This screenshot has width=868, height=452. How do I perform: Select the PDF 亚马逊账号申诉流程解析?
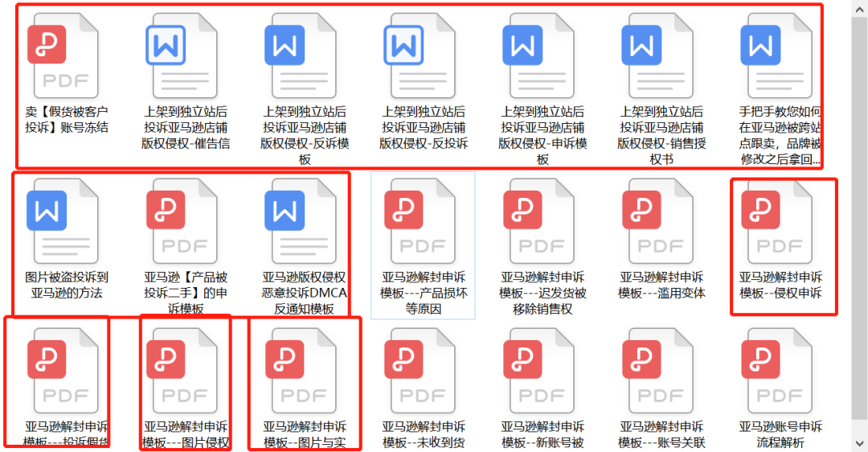coord(780,388)
